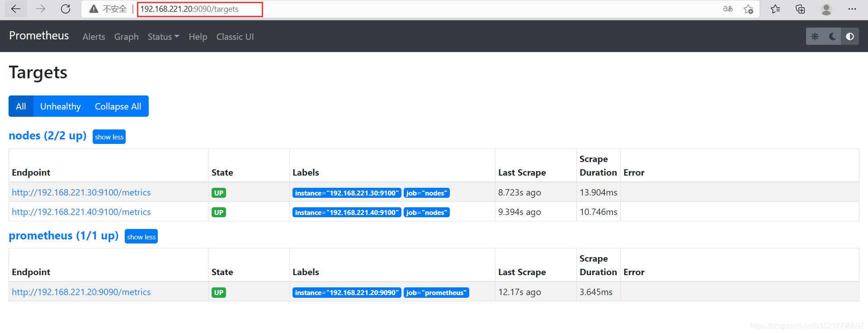Screen dimensions: 868x334
Task: Select the All targets filter
Action: [x=21, y=106]
